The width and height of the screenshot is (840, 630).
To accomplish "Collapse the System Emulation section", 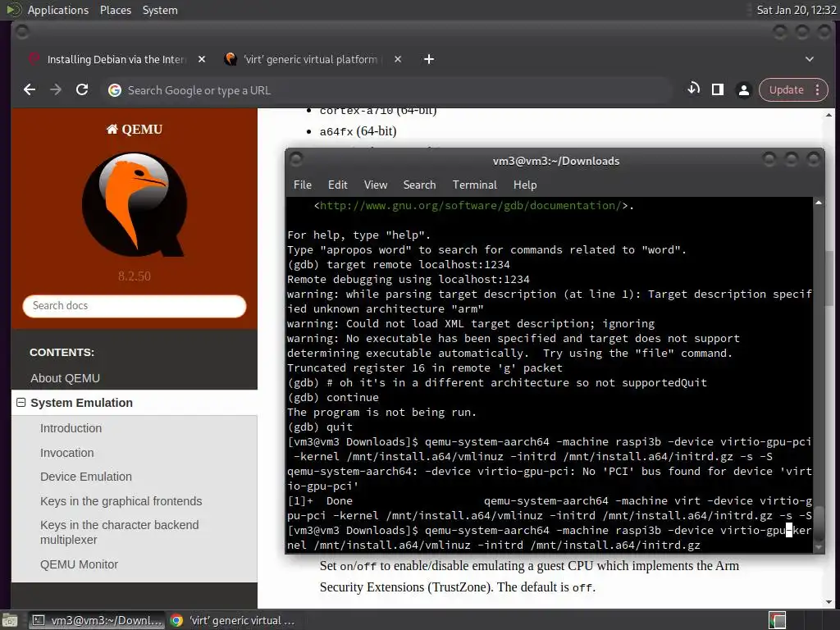I will tap(21, 402).
